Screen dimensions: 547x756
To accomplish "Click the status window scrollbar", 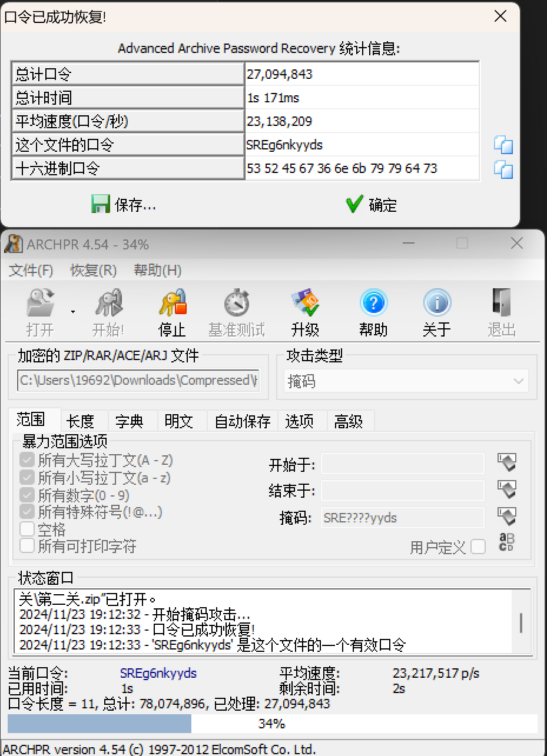I will click(522, 622).
